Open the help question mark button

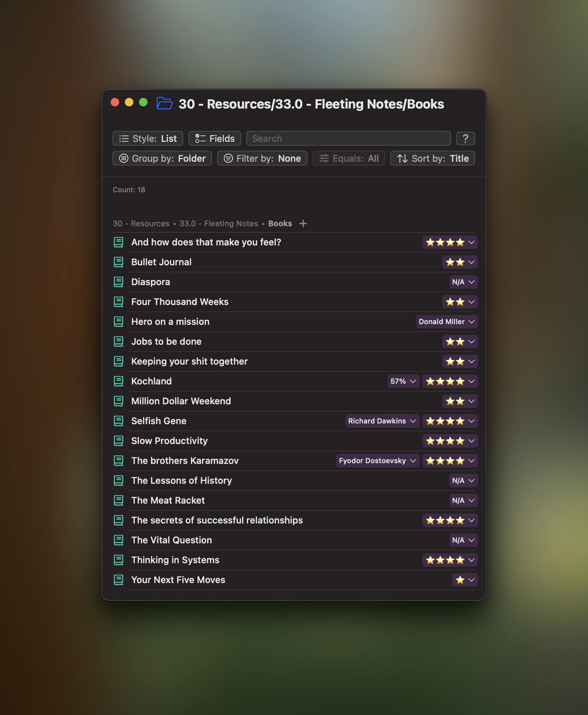coord(465,138)
